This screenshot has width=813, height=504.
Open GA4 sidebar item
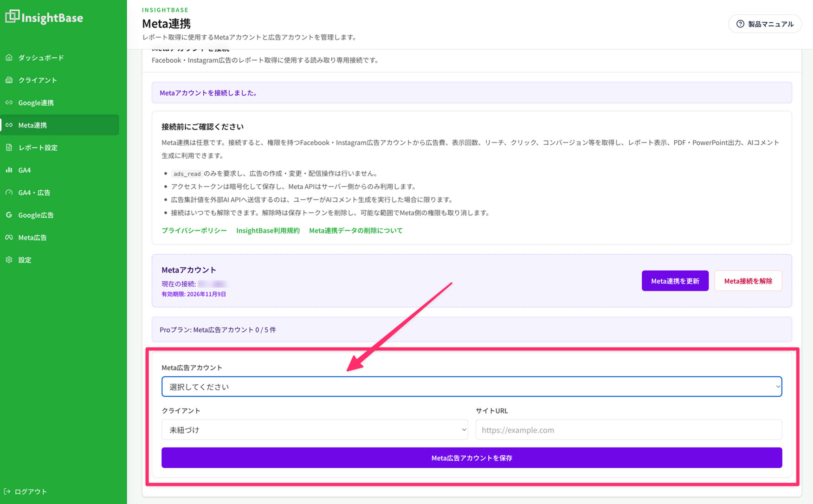59,170
